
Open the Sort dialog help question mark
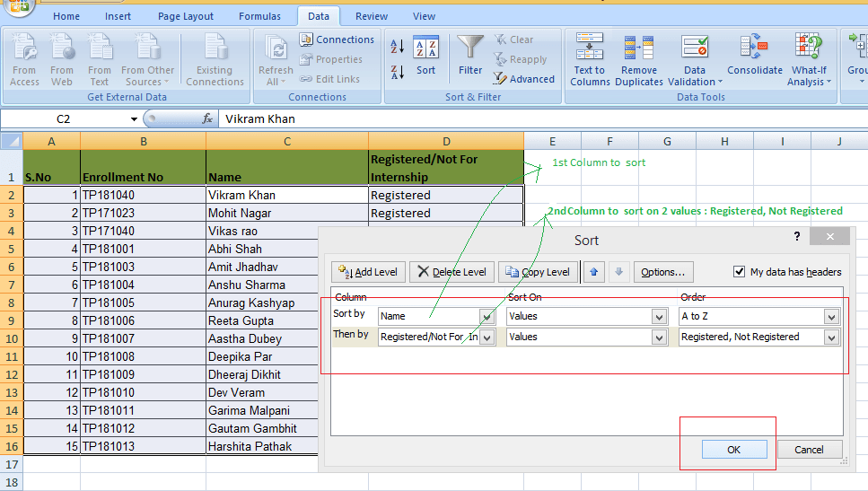click(796, 236)
